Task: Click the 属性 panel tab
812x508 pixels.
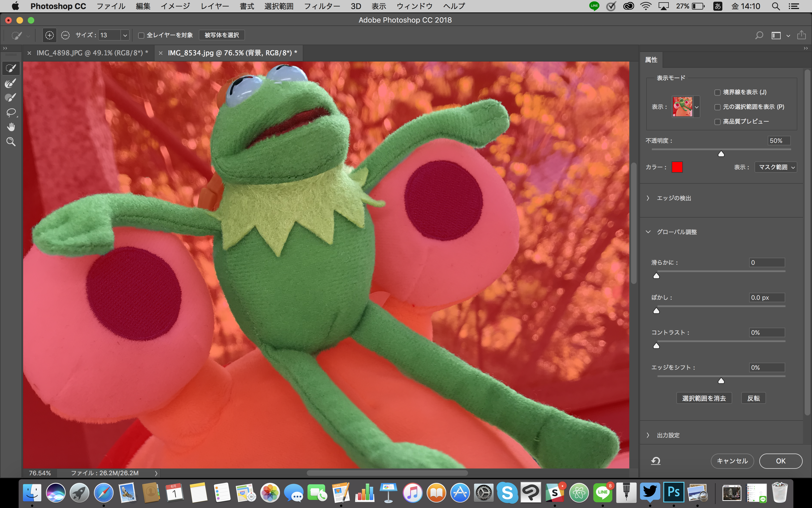Action: click(x=651, y=60)
